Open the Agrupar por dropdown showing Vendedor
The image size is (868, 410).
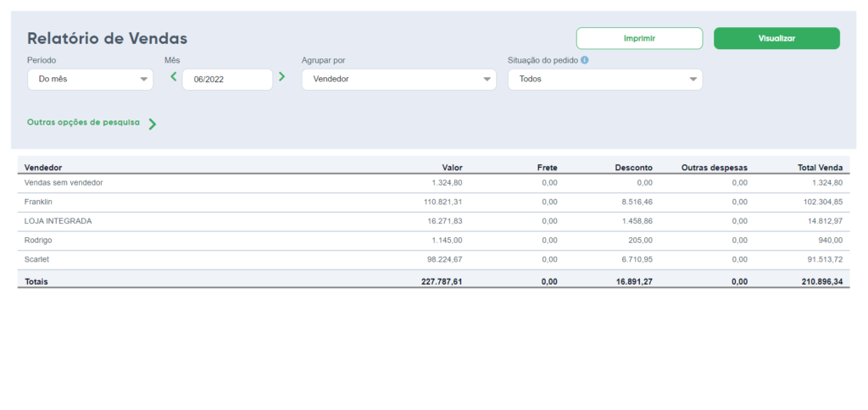(x=399, y=79)
